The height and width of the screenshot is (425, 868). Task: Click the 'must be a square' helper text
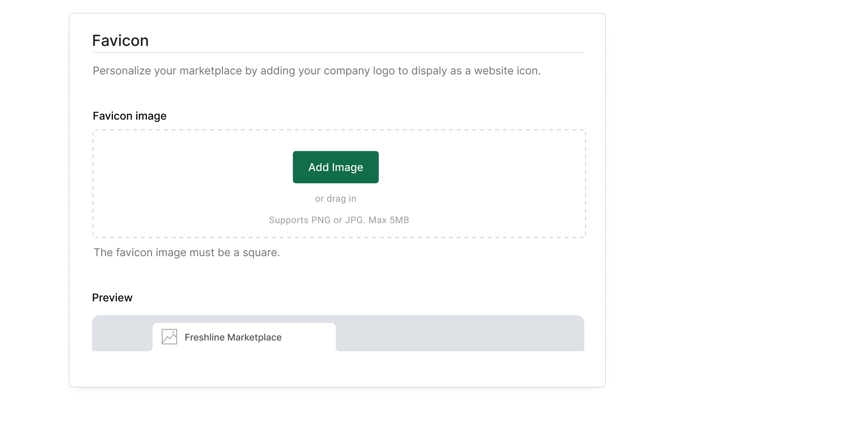(187, 253)
